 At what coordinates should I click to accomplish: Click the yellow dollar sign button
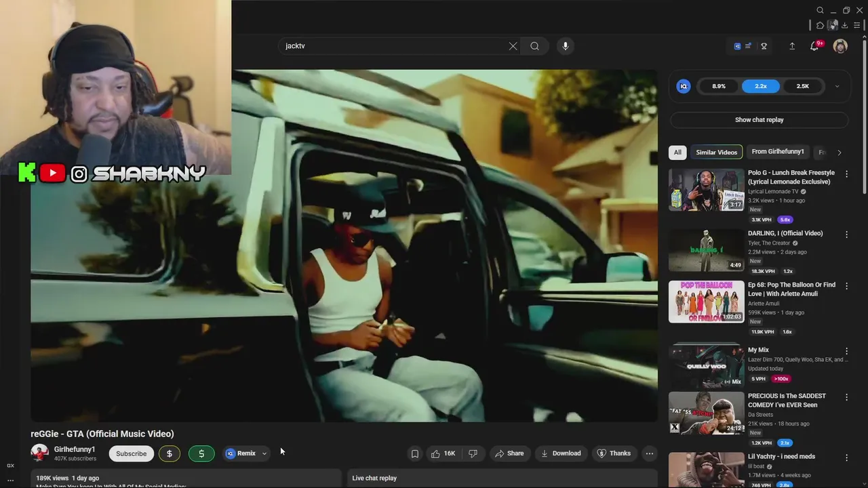170,453
